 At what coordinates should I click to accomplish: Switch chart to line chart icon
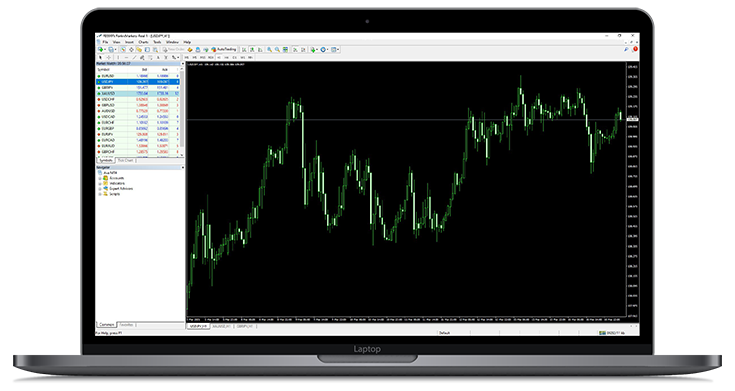pyautogui.click(x=260, y=49)
